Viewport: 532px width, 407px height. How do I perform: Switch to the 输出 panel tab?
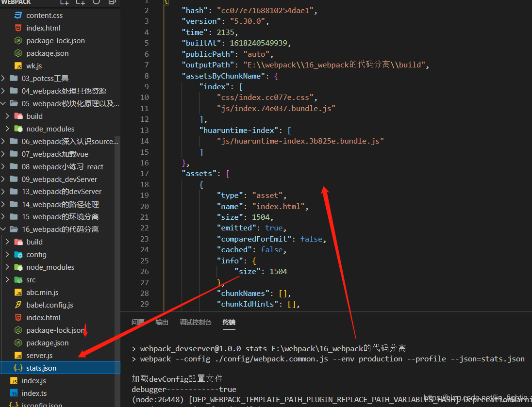(162, 322)
